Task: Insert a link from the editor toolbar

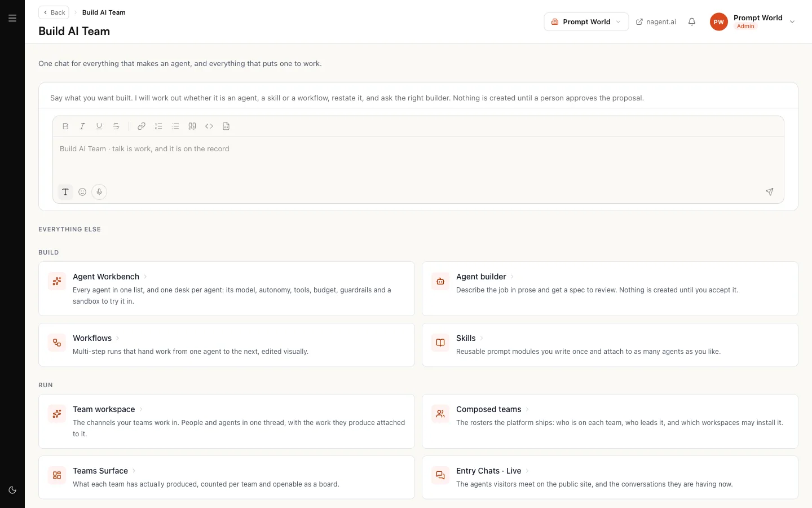Action: click(142, 126)
